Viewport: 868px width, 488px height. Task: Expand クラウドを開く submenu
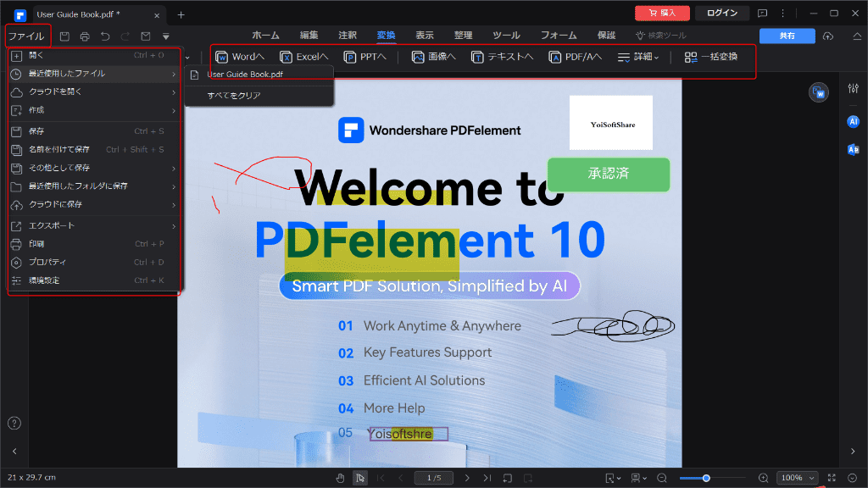[94, 91]
